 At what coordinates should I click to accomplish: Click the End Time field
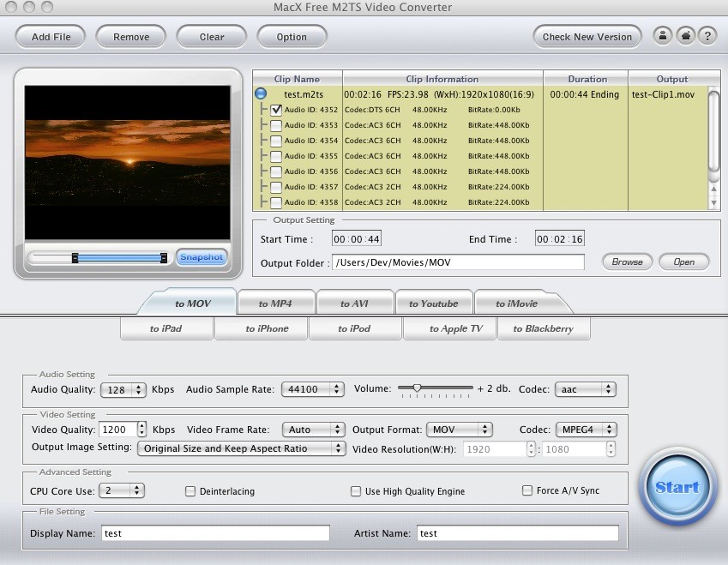pos(559,239)
